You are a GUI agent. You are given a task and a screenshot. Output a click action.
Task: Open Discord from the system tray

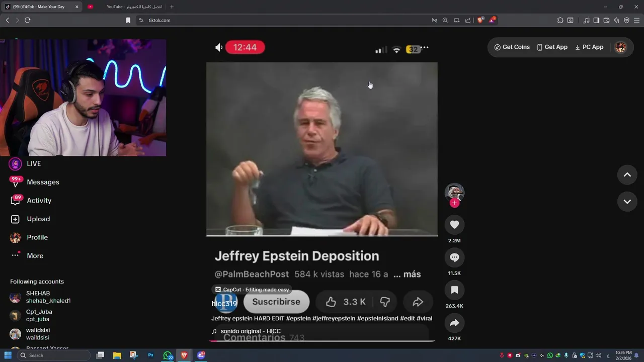[x=518, y=355]
